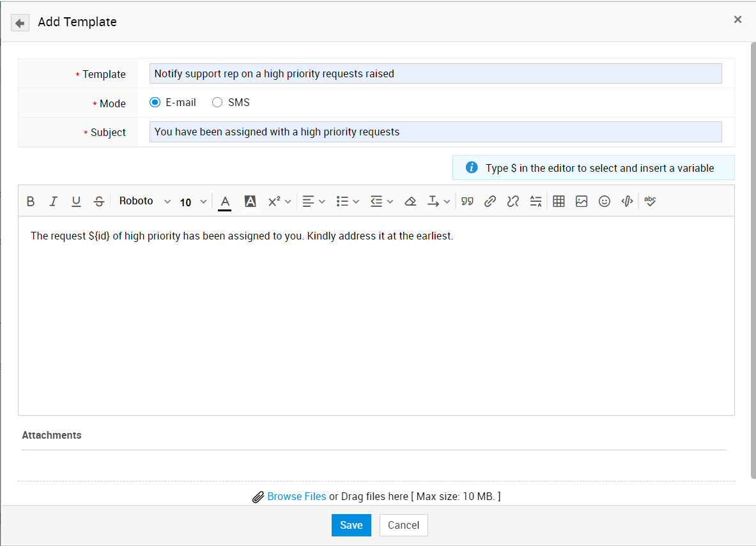Viewport: 756px width, 546px height.
Task: Pick the font color tool
Action: point(224,201)
